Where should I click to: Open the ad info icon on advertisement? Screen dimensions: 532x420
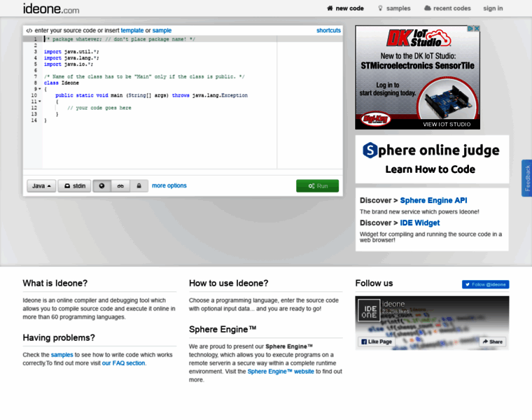click(x=471, y=29)
